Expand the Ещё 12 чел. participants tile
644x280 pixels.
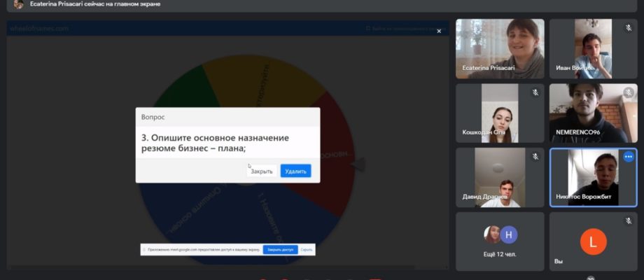500,241
